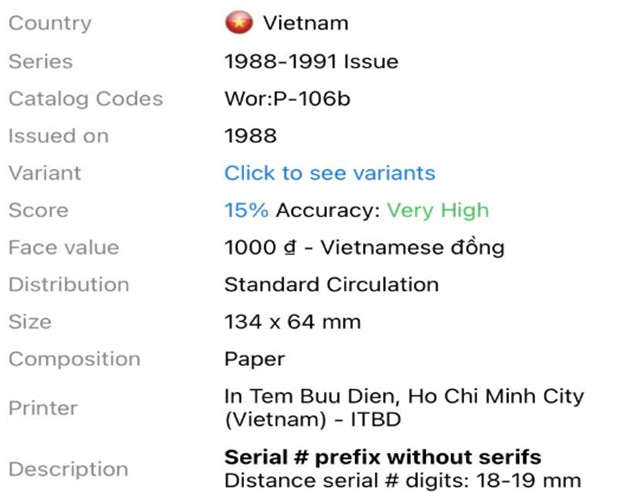Click the 1988-1991 Issue series value
Viewport: 639px width, 492px height.
click(311, 61)
